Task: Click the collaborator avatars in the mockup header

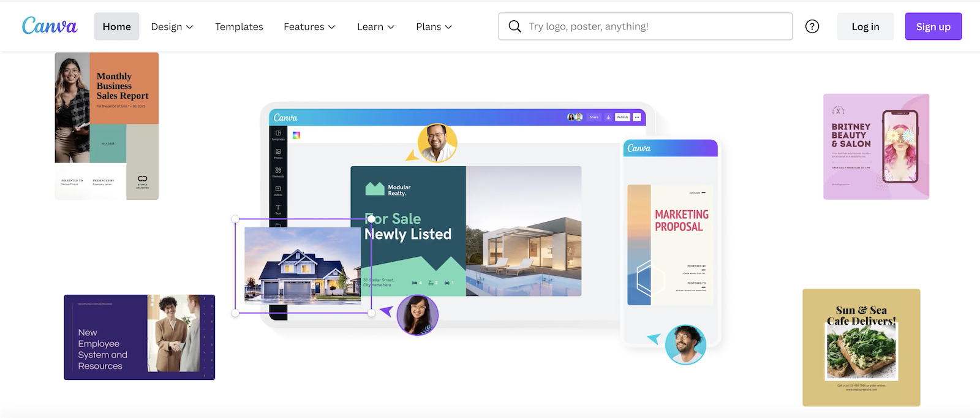Action: (x=575, y=117)
